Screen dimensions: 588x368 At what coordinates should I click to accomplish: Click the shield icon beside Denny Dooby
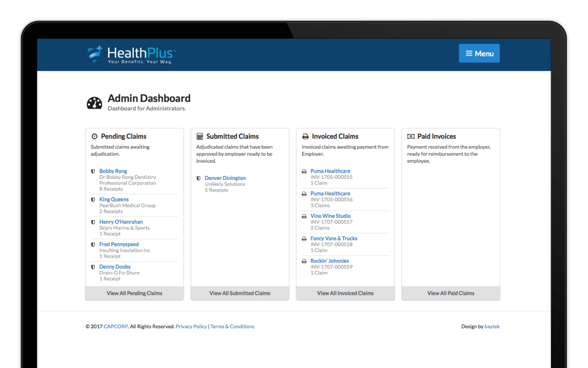[x=94, y=266]
